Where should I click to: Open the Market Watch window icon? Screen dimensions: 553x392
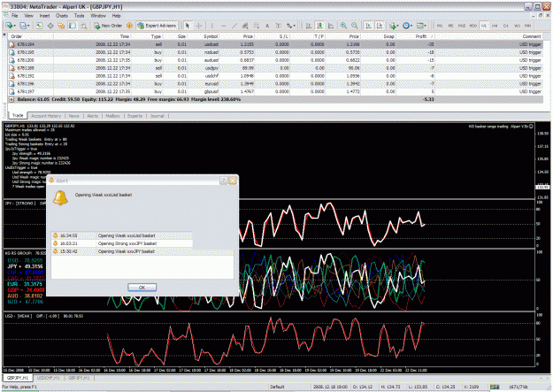coord(39,26)
